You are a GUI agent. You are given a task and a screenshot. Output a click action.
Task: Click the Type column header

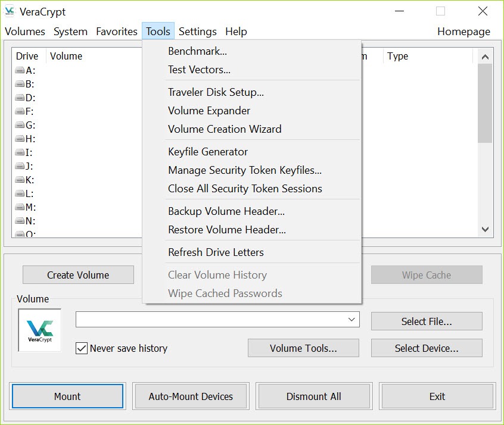point(428,56)
